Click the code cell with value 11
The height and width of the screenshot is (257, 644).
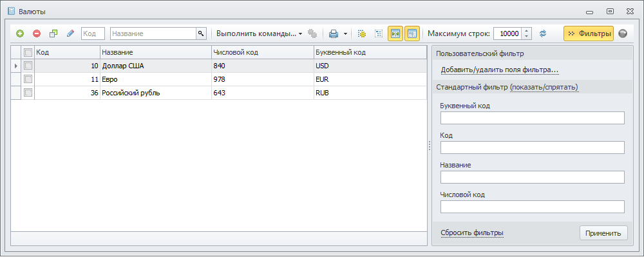68,79
